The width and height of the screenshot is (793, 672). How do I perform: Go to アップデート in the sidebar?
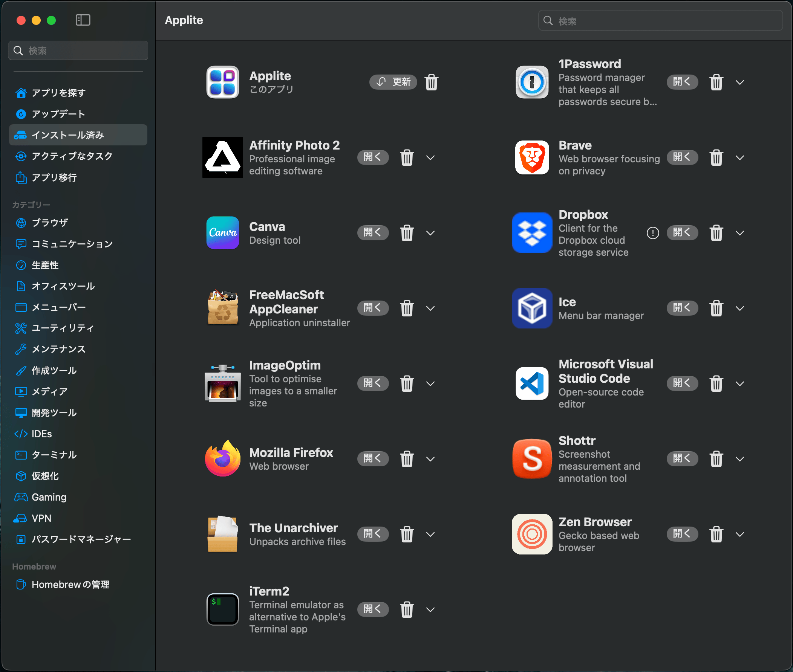pos(58,114)
